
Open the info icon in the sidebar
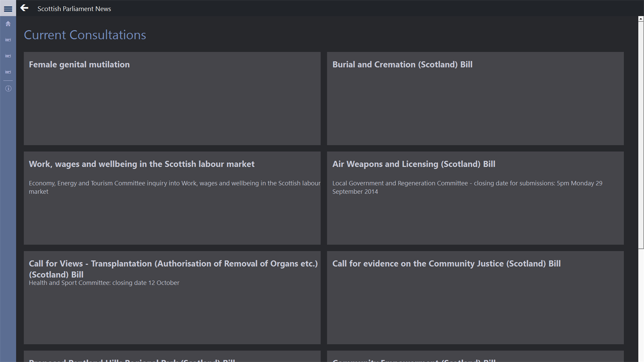(8, 88)
